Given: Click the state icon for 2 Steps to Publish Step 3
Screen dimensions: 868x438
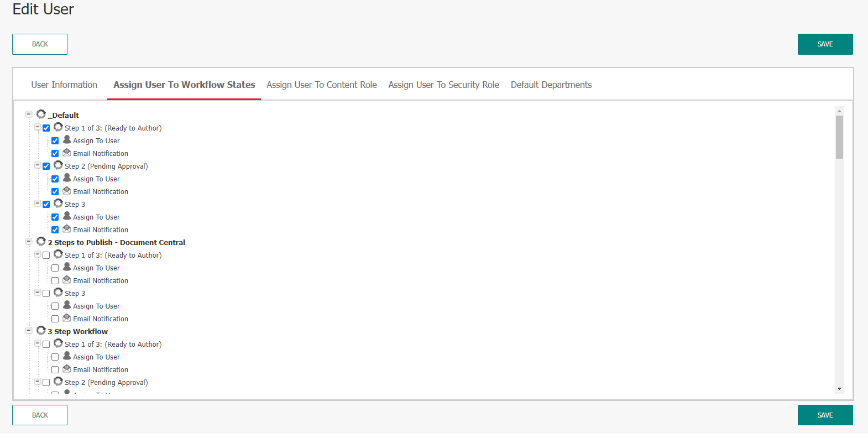Looking at the screenshot, I should 58,293.
